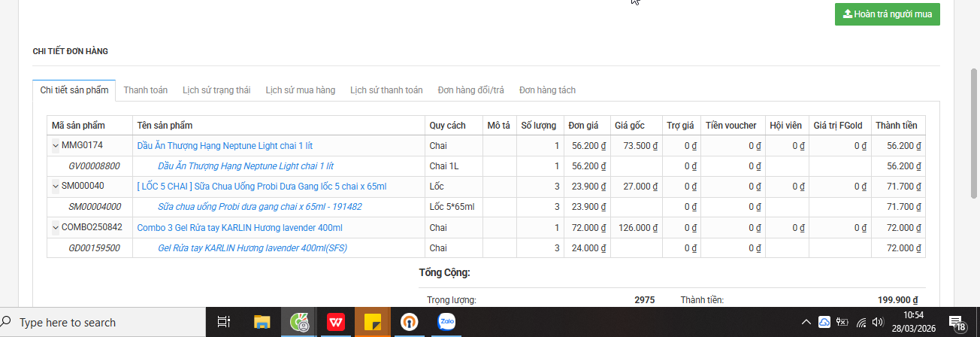Click the Hoàn trả người mua button

(887, 14)
